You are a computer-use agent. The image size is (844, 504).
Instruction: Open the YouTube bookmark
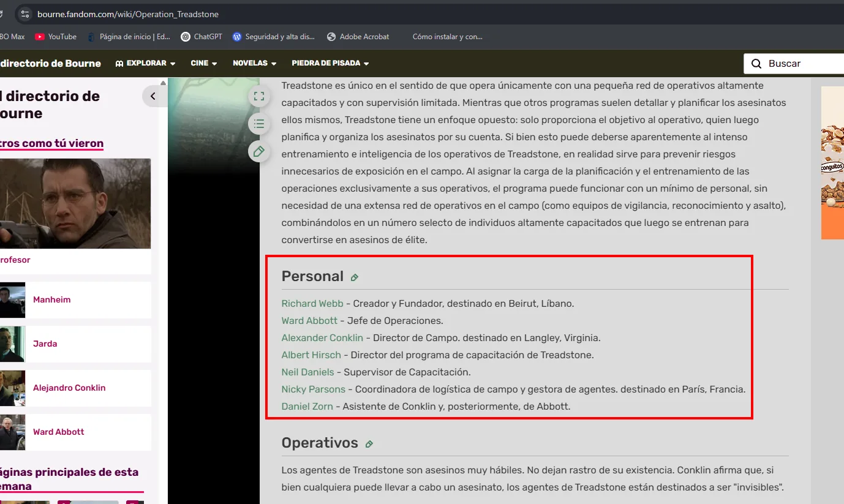coord(56,37)
